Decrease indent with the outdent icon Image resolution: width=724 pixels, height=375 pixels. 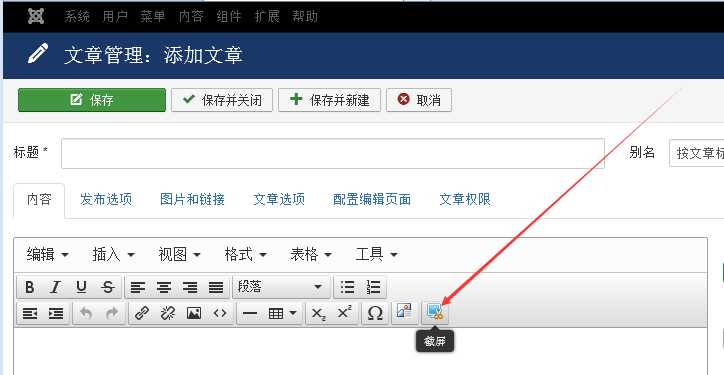[30, 314]
